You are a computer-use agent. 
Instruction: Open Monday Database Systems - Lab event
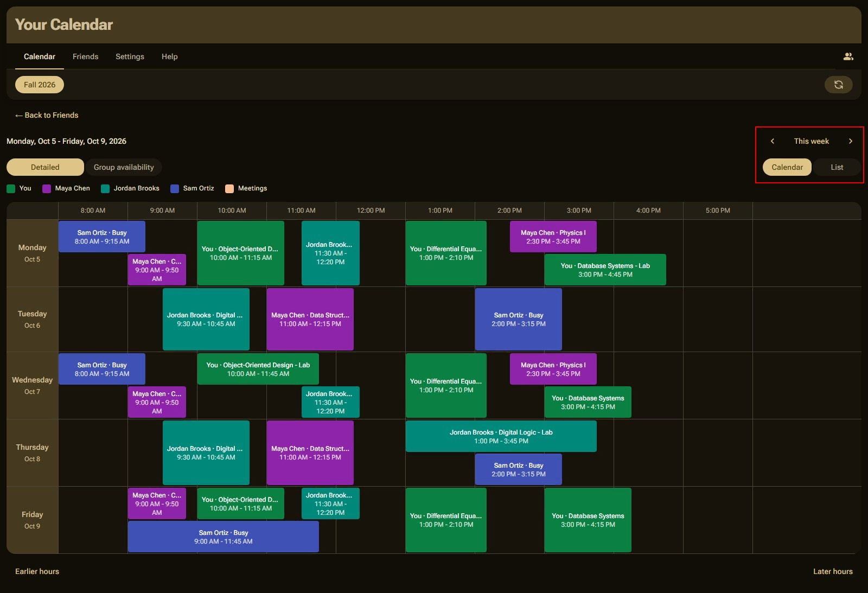(605, 270)
